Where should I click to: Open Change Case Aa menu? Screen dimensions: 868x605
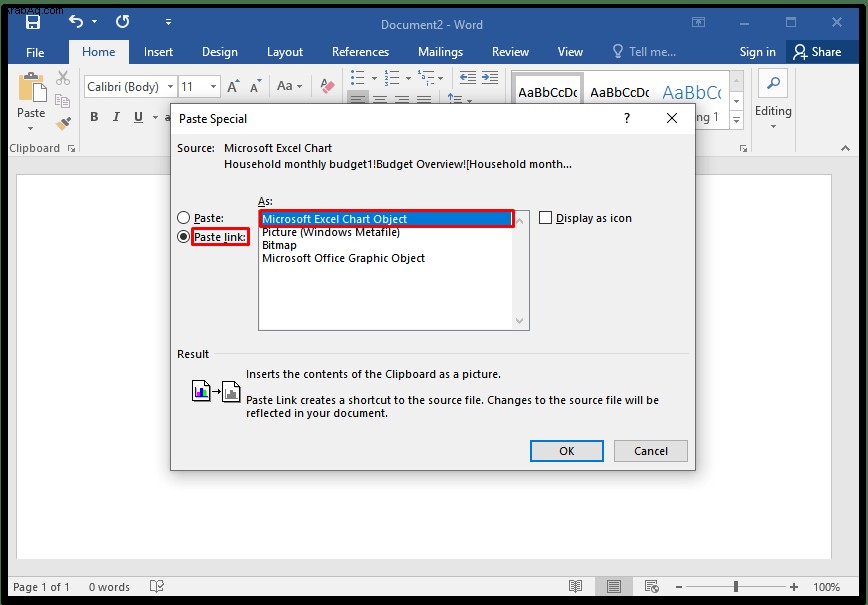click(x=290, y=86)
